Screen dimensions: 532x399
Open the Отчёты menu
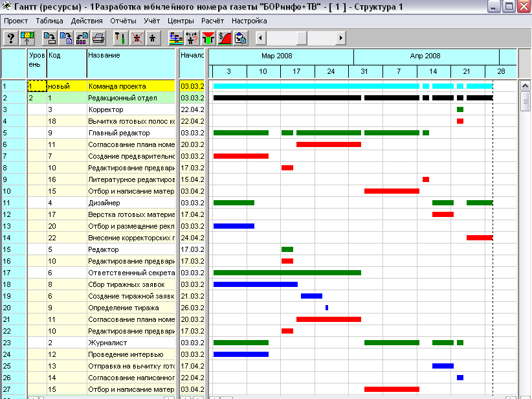pyautogui.click(x=123, y=21)
